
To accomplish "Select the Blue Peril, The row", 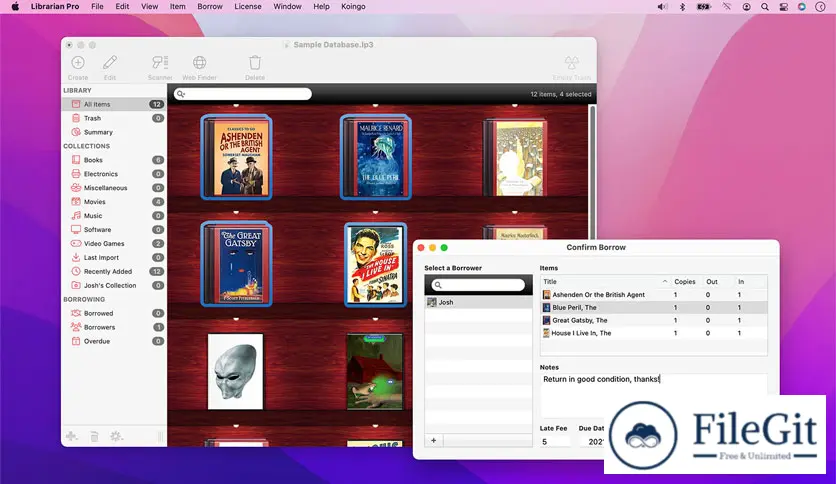I will pos(654,308).
